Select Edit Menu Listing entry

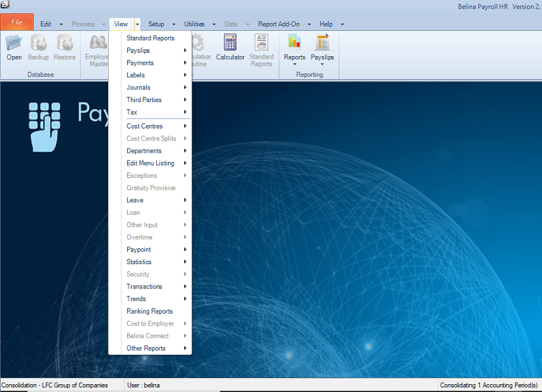coord(150,163)
